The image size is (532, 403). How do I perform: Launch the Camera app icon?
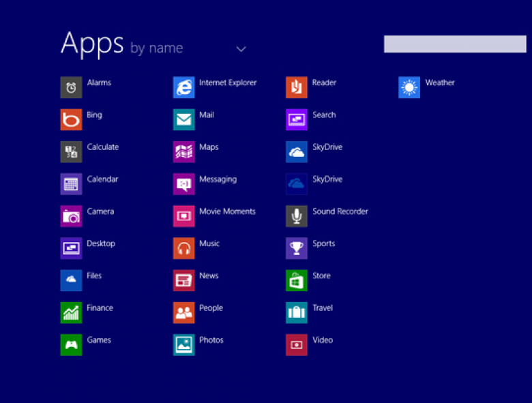pyautogui.click(x=71, y=216)
